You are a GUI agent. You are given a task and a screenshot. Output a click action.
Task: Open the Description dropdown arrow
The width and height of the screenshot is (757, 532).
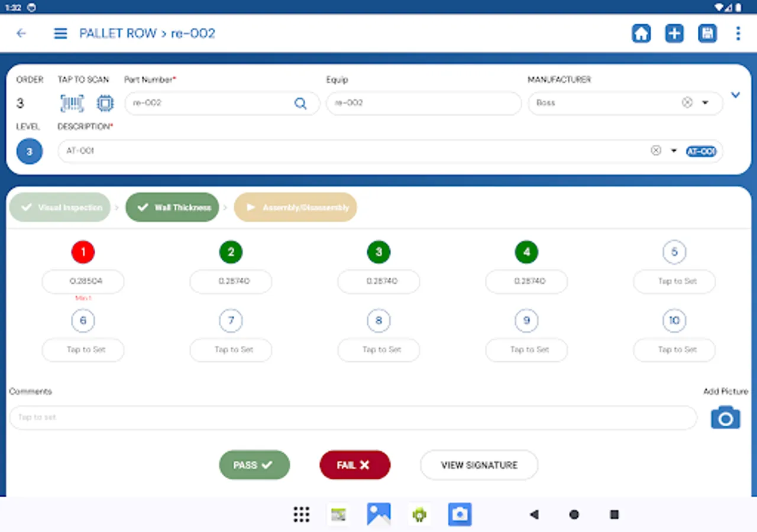(x=674, y=151)
